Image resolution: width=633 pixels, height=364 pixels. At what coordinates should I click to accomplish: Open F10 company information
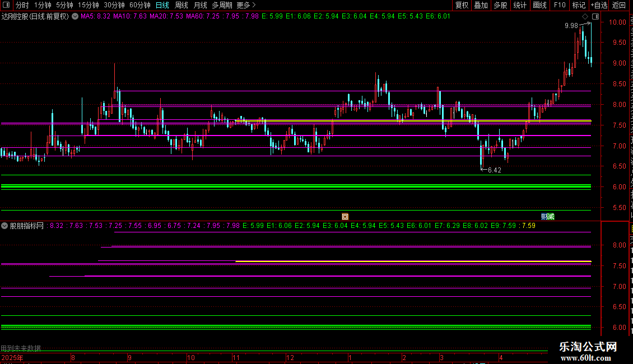point(560,5)
